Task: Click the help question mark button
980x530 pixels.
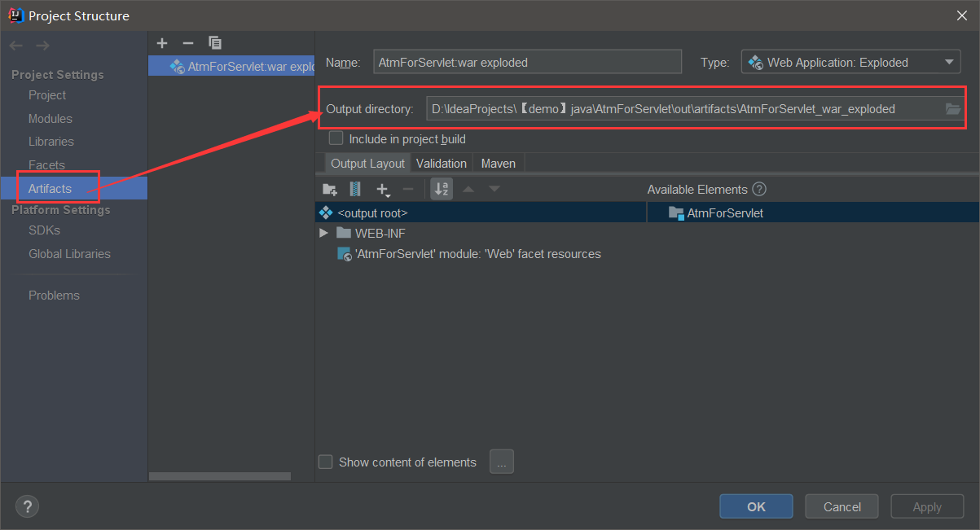Action: pos(27,506)
